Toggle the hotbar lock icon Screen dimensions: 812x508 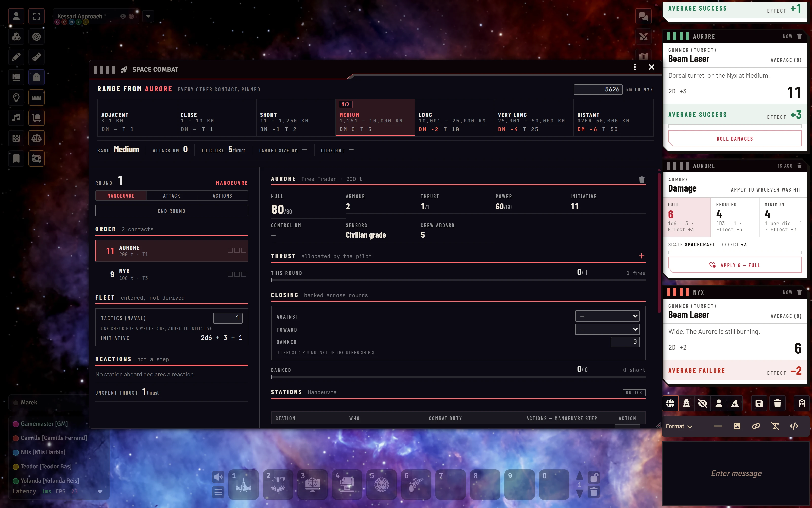[594, 477]
